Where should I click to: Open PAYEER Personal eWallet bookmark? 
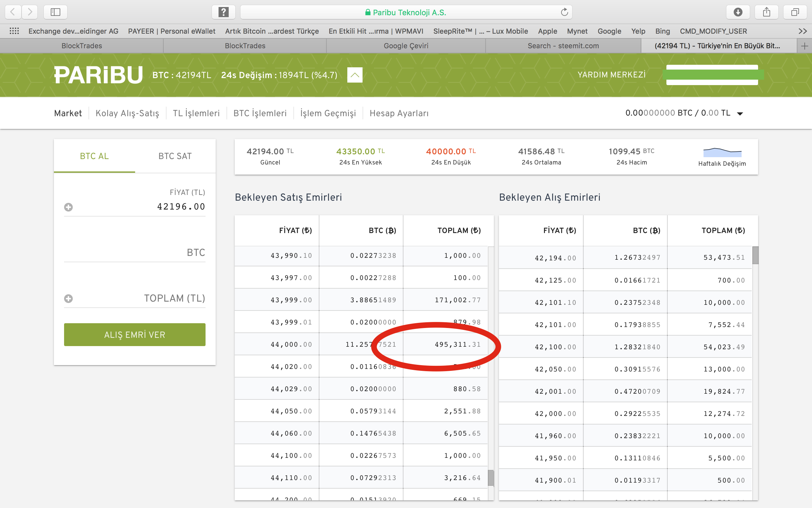(172, 31)
